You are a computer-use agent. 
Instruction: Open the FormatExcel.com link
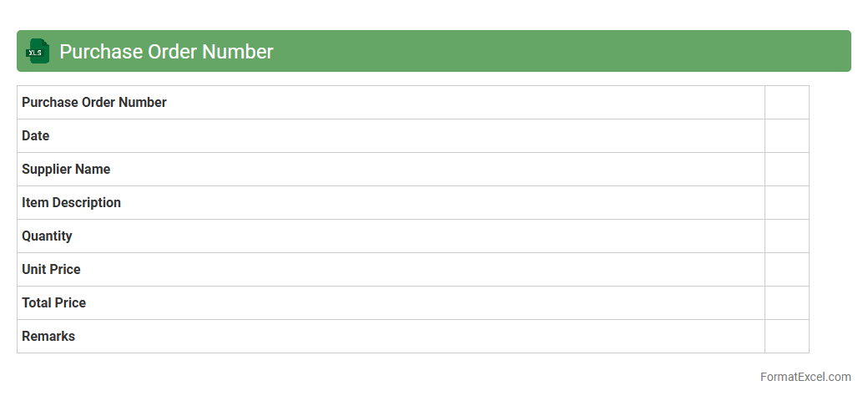coord(805,377)
